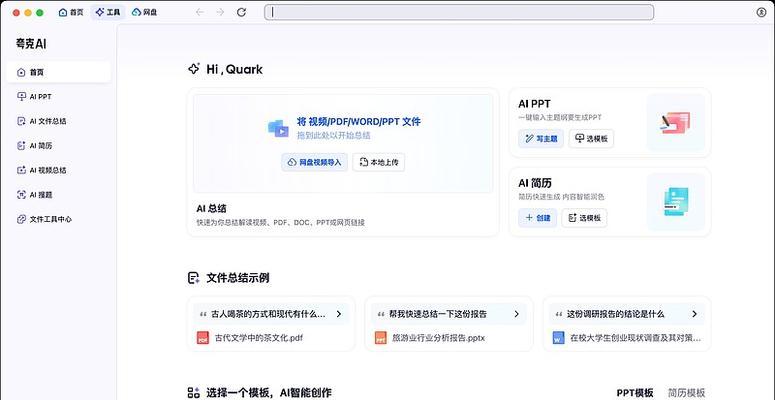This screenshot has height=400, width=775.
Task: Switch to the PPT模板 tab
Action: pyautogui.click(x=635, y=393)
